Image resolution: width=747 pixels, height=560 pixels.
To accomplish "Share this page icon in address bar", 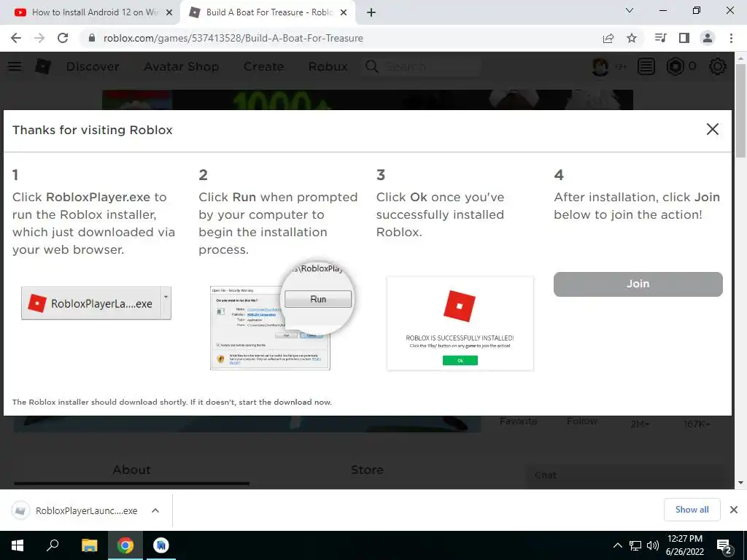I will [x=608, y=38].
